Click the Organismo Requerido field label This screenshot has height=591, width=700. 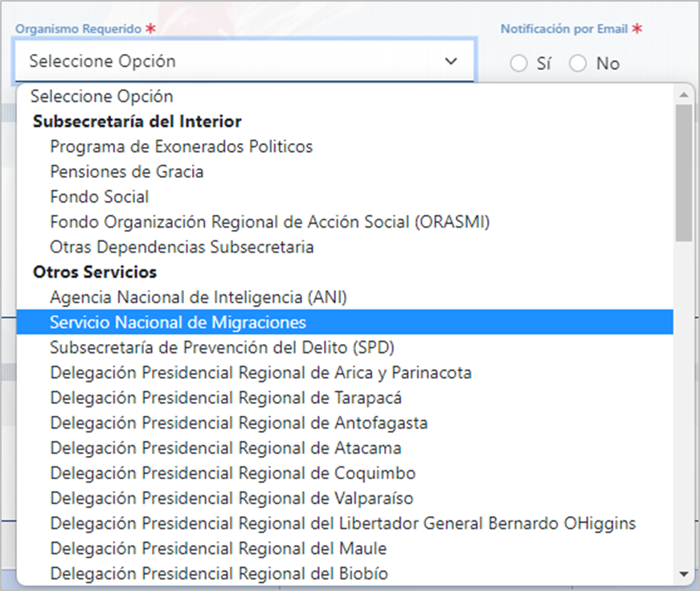tap(79, 29)
